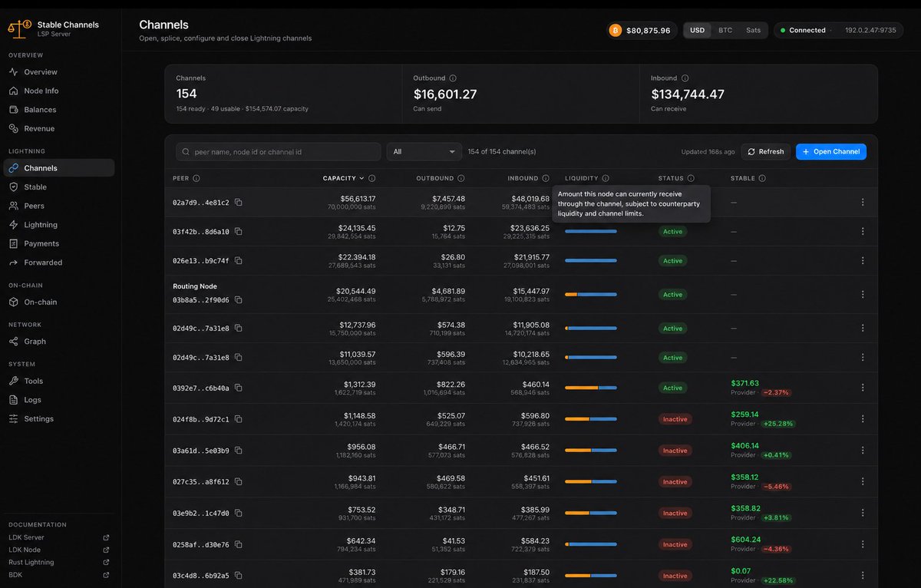Show info for the STATUS column header
Screen dimensions: 921x588
[691, 179]
